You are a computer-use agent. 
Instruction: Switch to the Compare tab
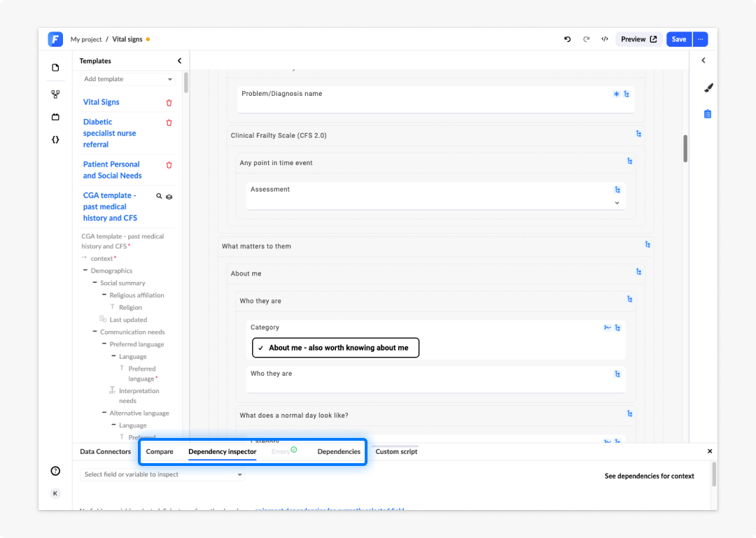pyautogui.click(x=160, y=452)
